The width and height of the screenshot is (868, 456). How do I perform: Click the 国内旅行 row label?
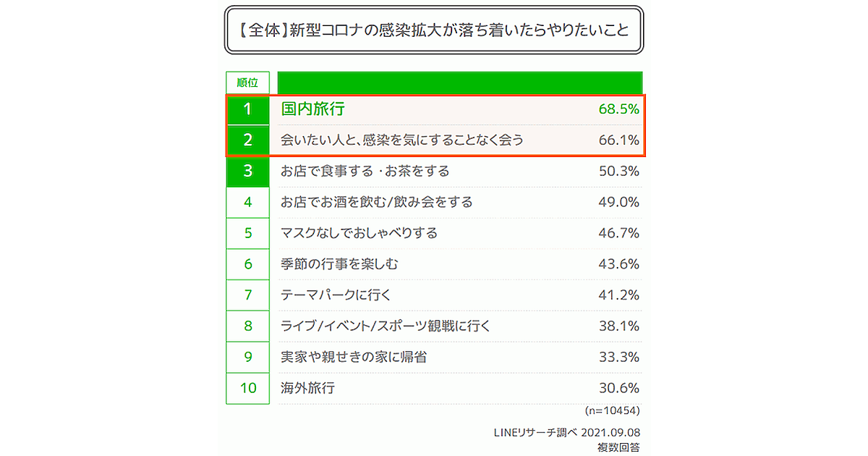click(x=312, y=109)
